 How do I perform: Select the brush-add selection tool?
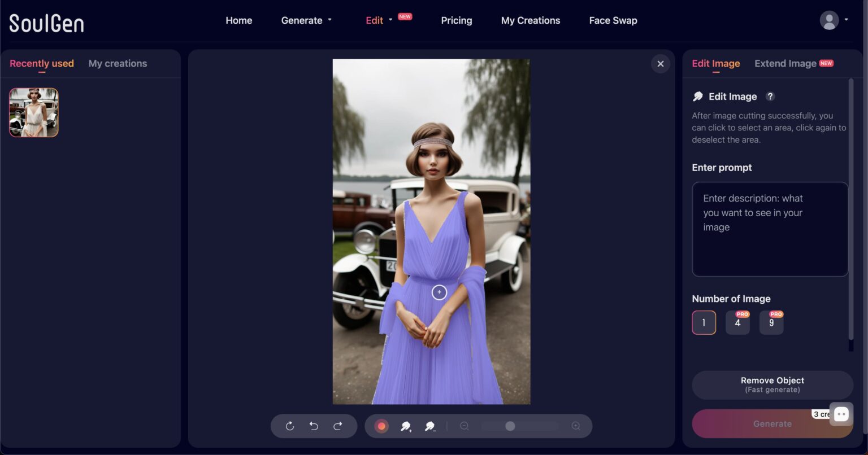[x=406, y=426]
